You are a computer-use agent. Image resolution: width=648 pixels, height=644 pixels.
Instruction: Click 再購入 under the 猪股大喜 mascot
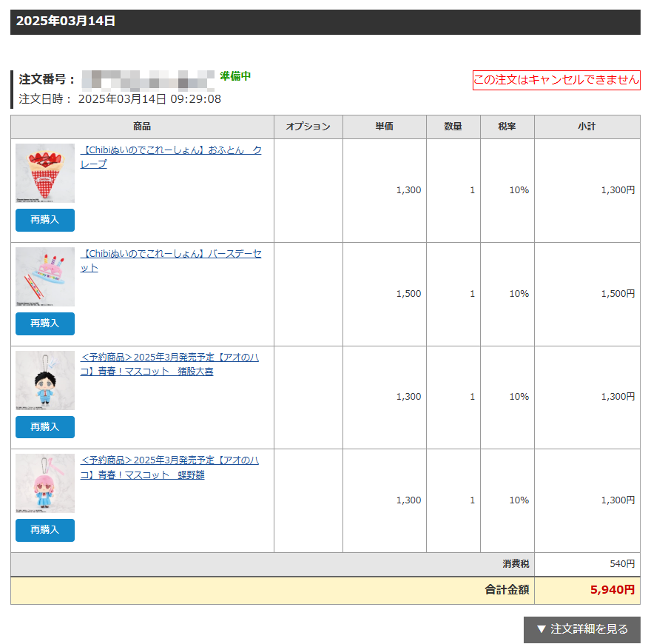pos(45,427)
